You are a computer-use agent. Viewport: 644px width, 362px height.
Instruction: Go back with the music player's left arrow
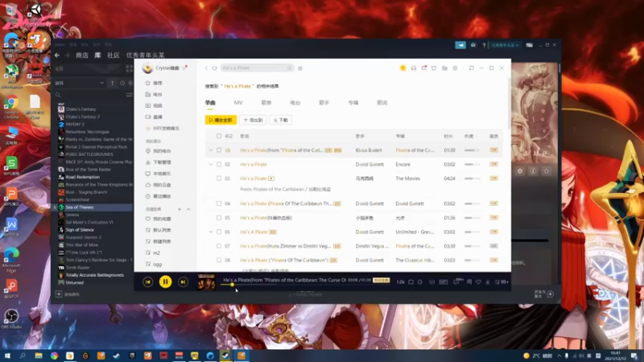[207, 68]
